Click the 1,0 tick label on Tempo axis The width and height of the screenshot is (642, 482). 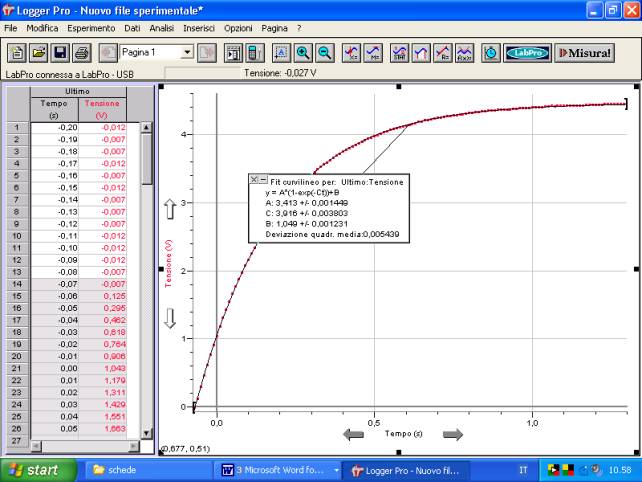click(x=532, y=423)
